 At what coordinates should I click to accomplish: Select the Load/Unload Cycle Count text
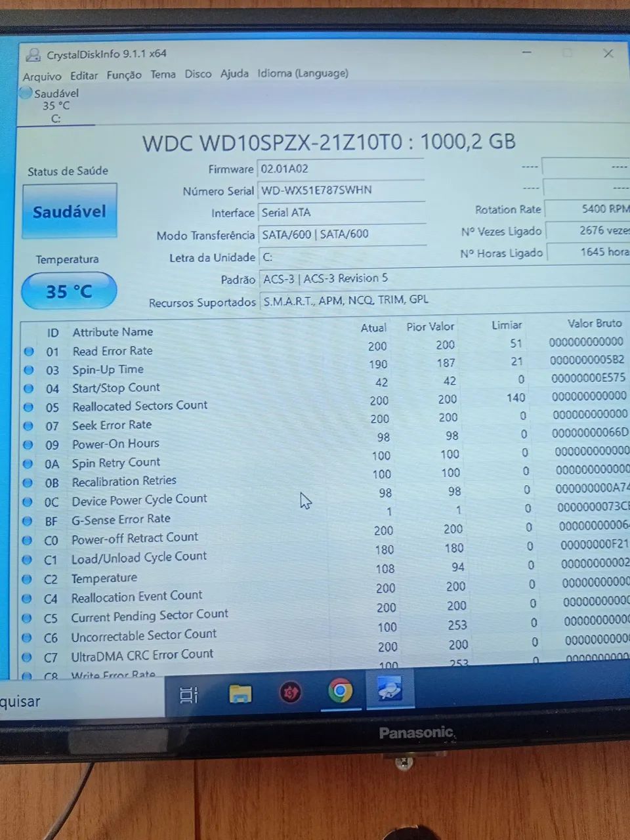click(138, 557)
